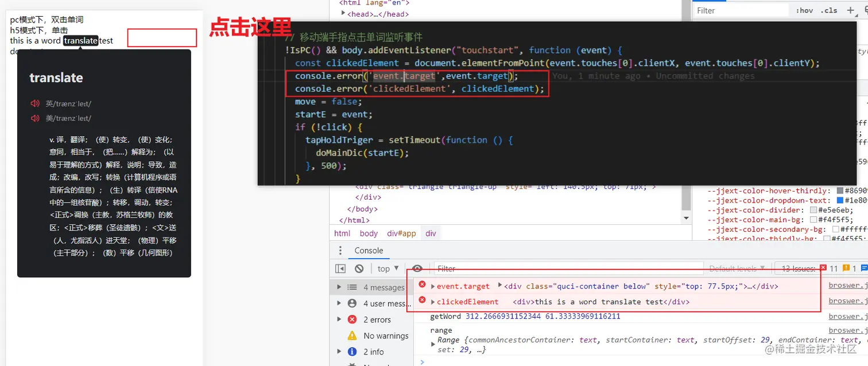
Task: Click the 'pc模式下，双击单词' line on page
Action: tap(46, 20)
